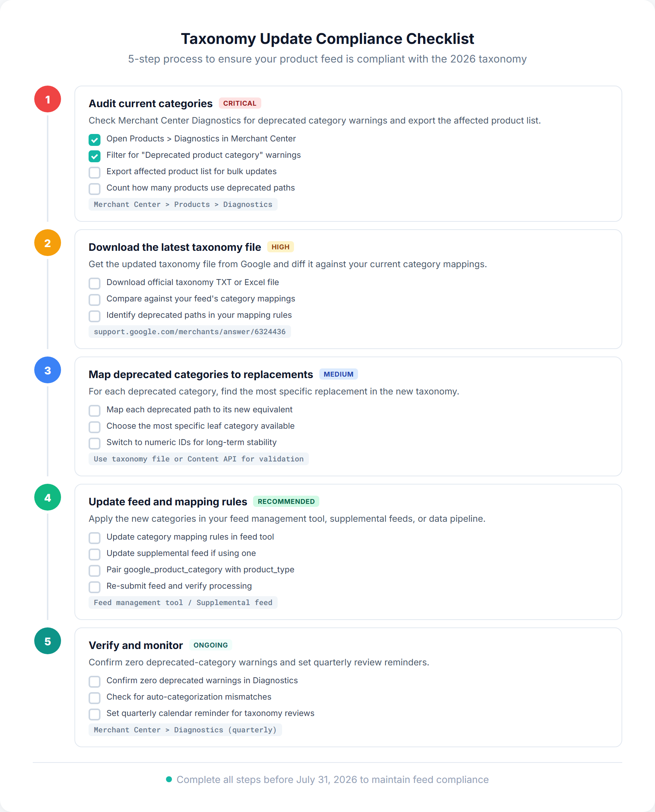Check 'Count how many products use deprecated paths'
The width and height of the screenshot is (655, 812).
point(94,189)
